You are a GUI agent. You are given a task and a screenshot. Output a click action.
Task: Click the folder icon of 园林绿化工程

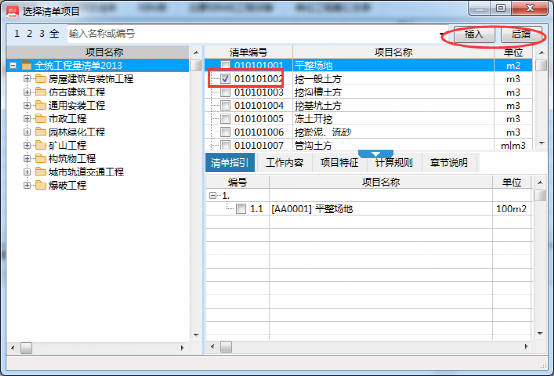[41, 132]
